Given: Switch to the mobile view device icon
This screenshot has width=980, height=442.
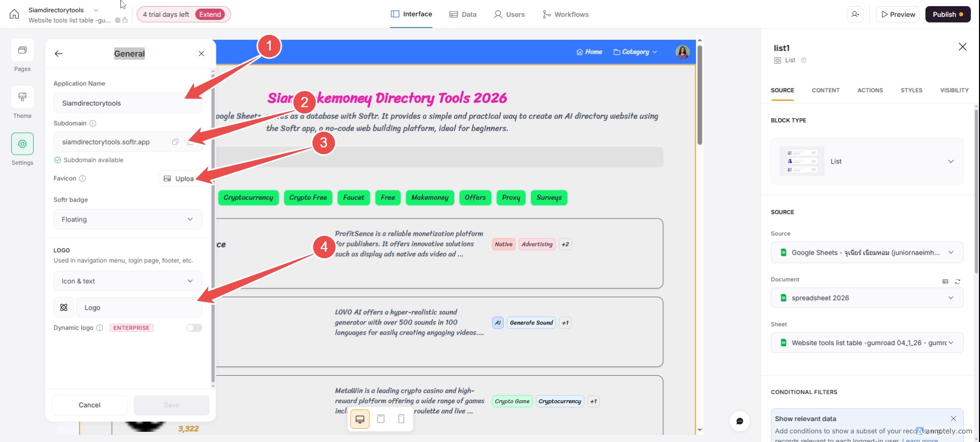Looking at the screenshot, I should (x=401, y=419).
